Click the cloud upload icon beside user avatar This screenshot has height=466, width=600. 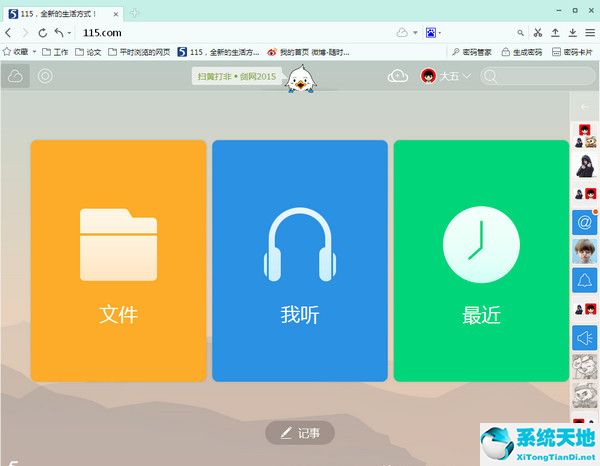pyautogui.click(x=398, y=76)
